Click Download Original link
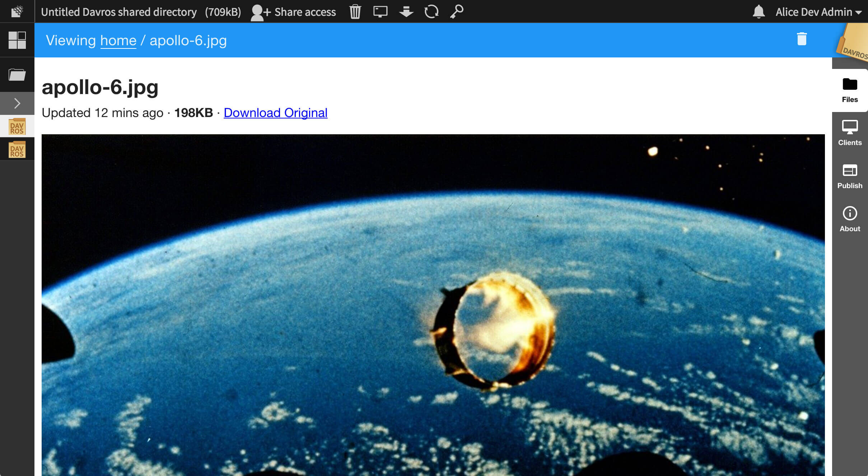Image resolution: width=868 pixels, height=476 pixels. tap(275, 113)
